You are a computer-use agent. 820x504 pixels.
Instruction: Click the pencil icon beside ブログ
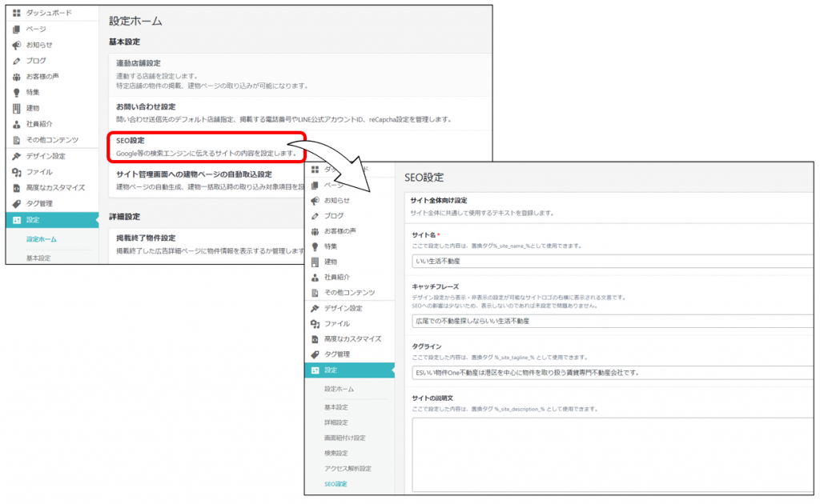(x=16, y=61)
